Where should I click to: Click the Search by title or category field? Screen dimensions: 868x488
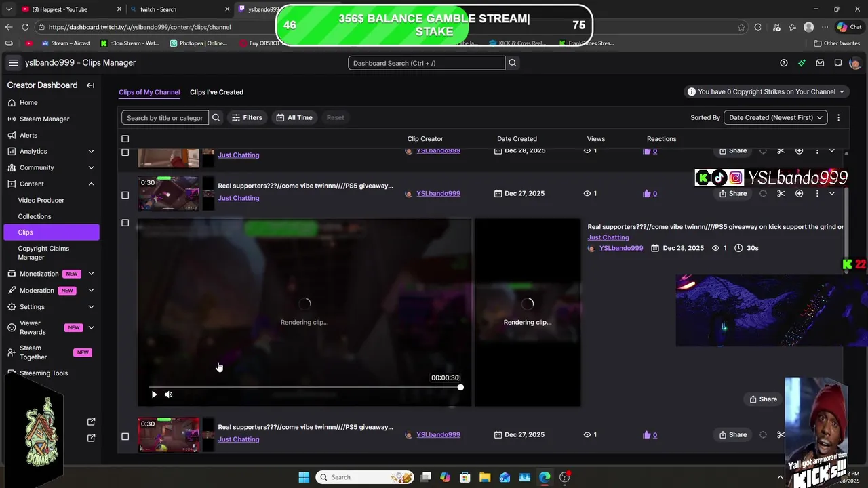tap(165, 117)
